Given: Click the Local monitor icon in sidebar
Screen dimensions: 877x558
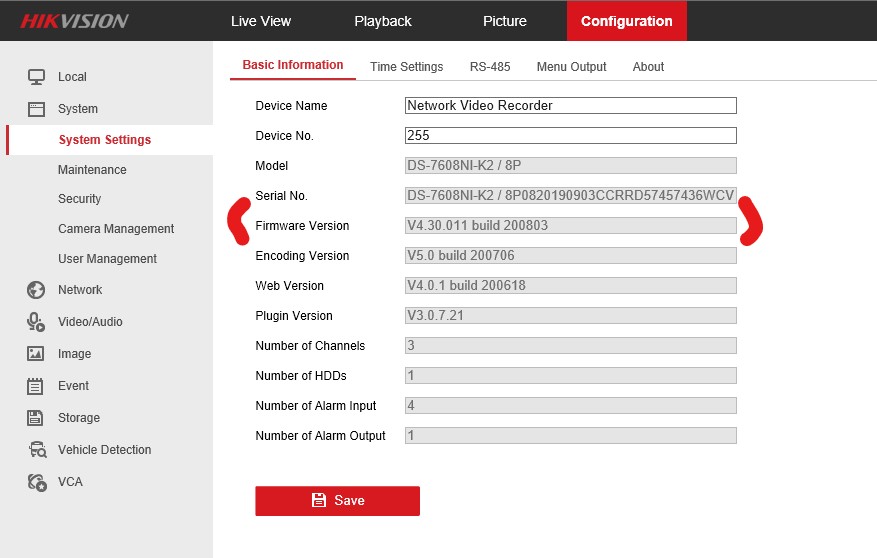Looking at the screenshot, I should click(x=36, y=77).
